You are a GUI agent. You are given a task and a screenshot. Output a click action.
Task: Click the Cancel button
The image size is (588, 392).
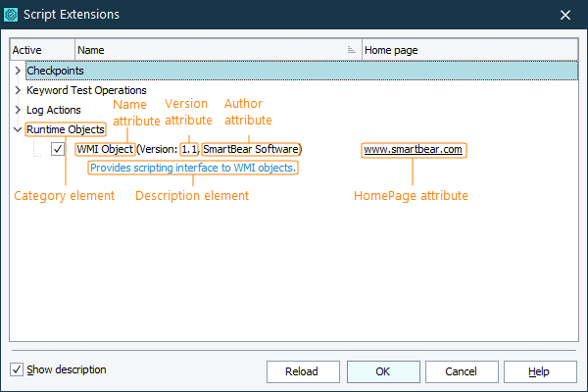click(459, 371)
